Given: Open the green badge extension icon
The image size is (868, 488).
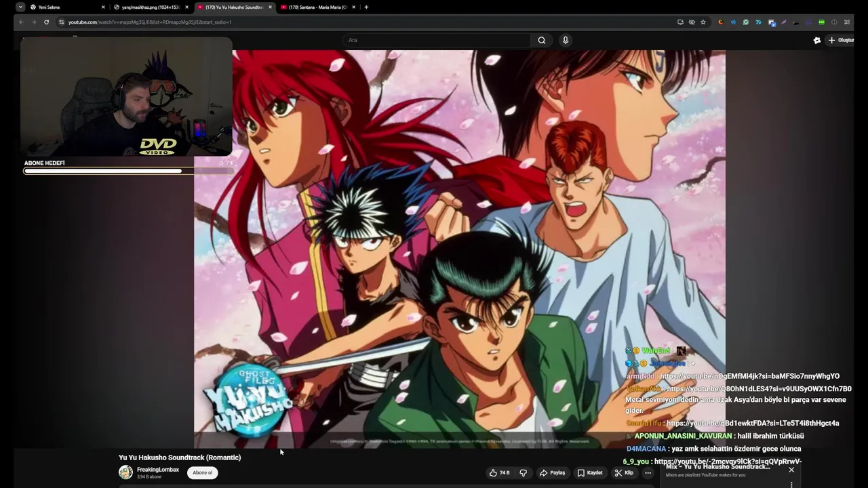Looking at the screenshot, I should click(x=821, y=22).
